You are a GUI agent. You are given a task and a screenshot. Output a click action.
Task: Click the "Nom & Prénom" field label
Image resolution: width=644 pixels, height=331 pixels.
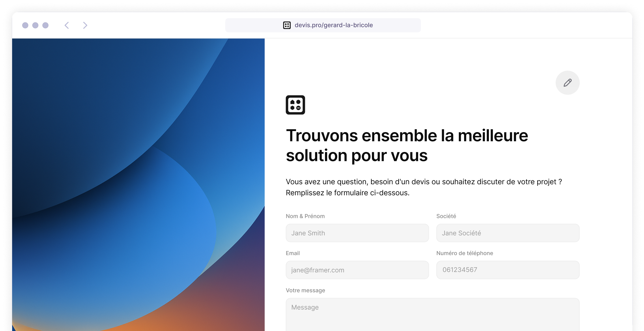[305, 216]
